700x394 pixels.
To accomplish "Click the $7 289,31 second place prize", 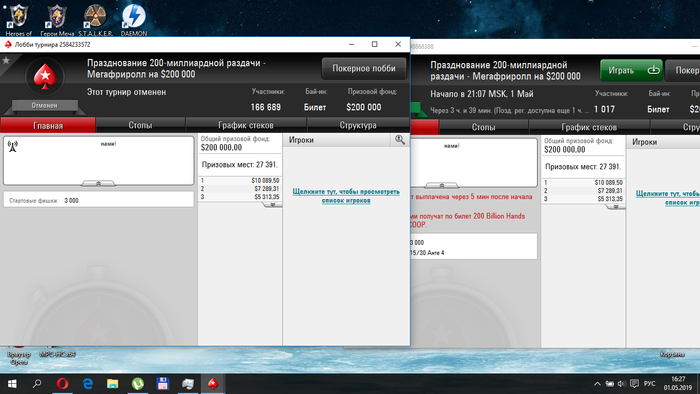I will 267,189.
